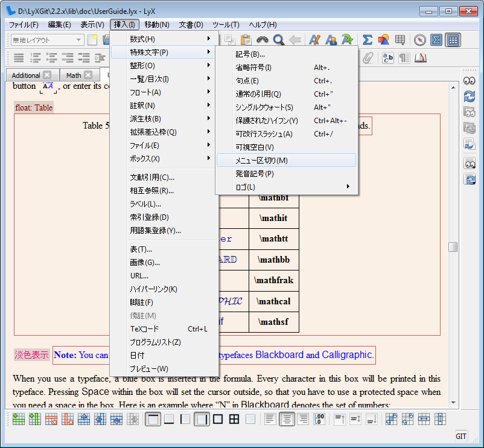484x448 pixels.
Task: Click the scrollbar down arrow
Action: click(453, 402)
